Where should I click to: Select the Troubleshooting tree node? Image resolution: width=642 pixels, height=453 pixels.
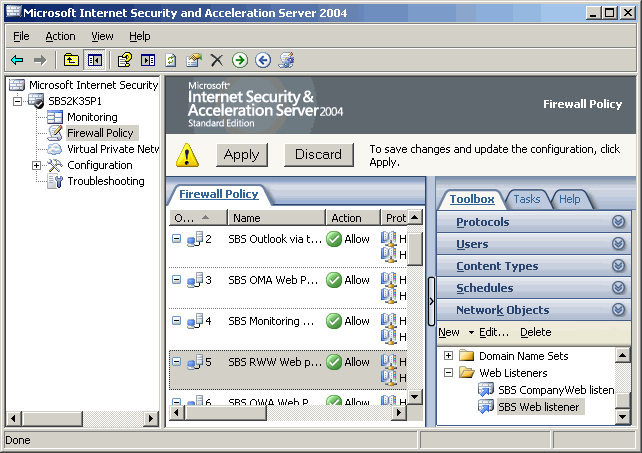point(106,181)
